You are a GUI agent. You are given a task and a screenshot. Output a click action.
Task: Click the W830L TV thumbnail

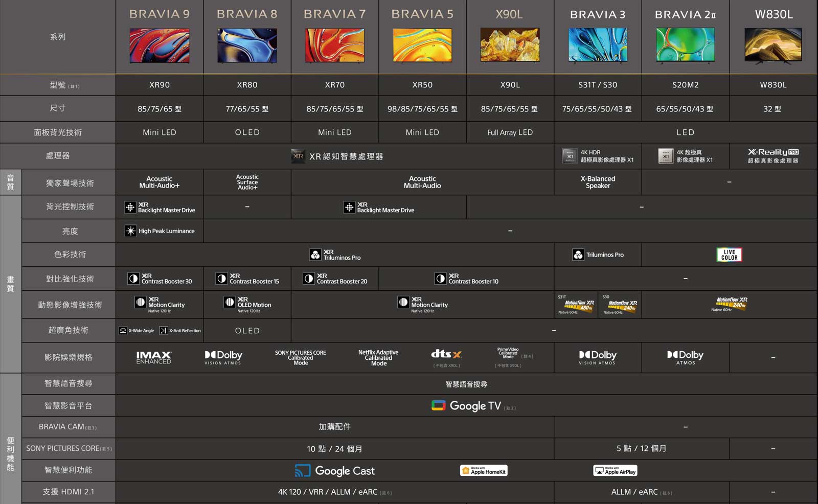click(x=773, y=45)
